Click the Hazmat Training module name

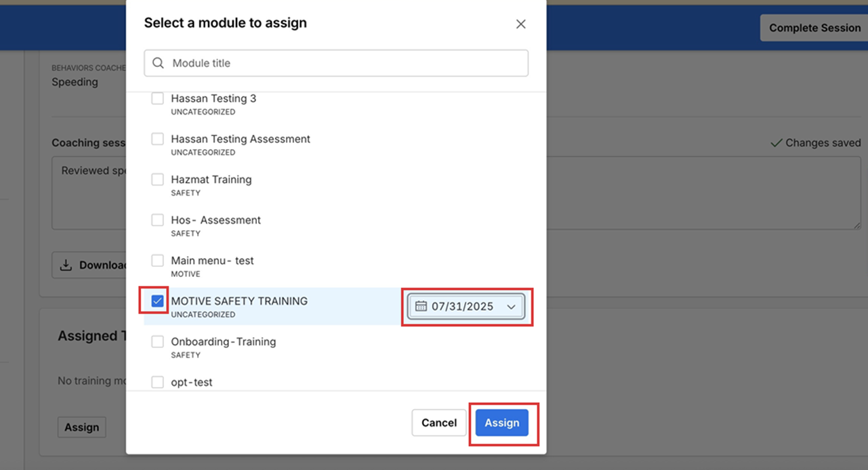(211, 179)
